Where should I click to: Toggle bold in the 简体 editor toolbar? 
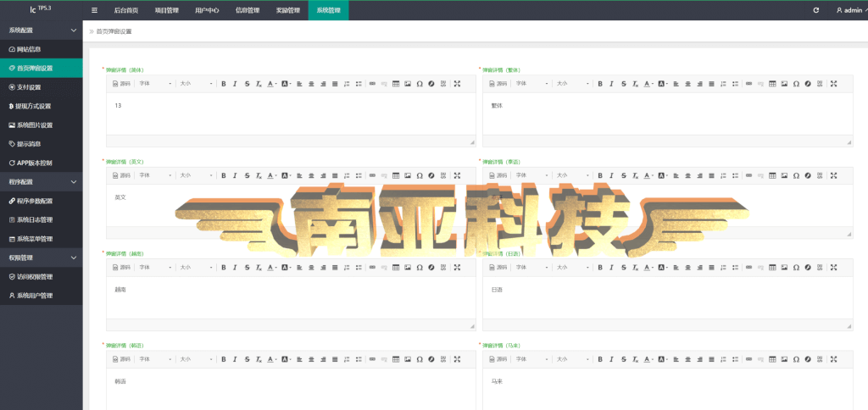pyautogui.click(x=224, y=84)
